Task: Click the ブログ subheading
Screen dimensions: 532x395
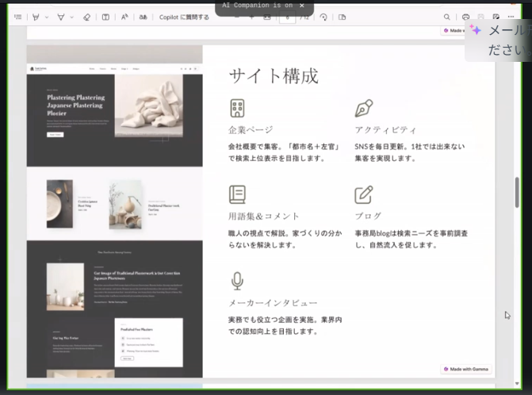Action: [x=368, y=217]
